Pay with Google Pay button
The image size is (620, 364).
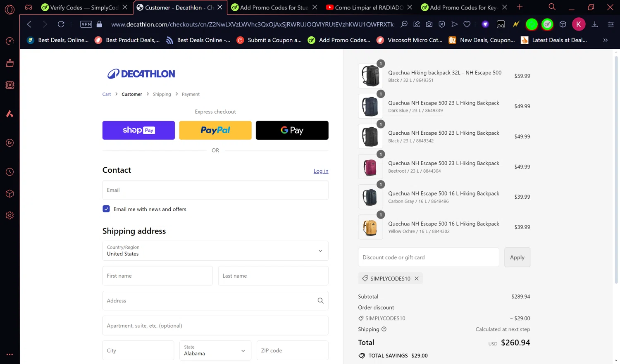[292, 130]
